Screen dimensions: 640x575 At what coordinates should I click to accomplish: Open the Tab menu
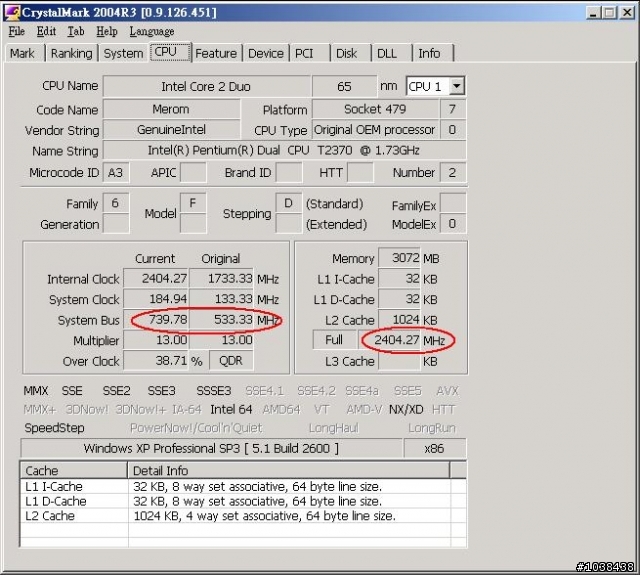tap(76, 31)
